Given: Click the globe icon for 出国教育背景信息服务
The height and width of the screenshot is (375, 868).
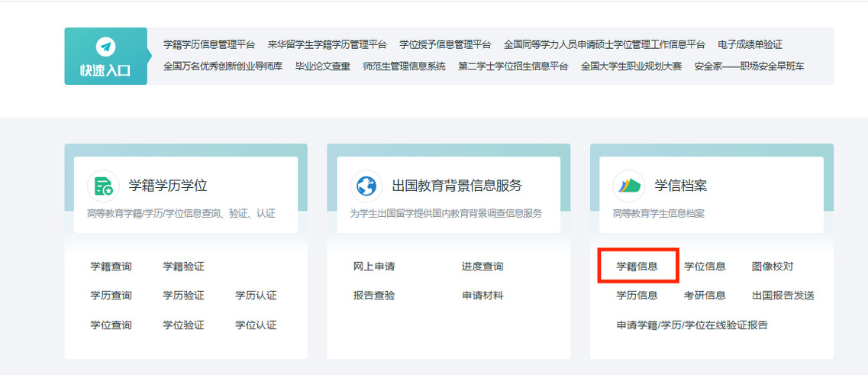Looking at the screenshot, I should point(366,186).
